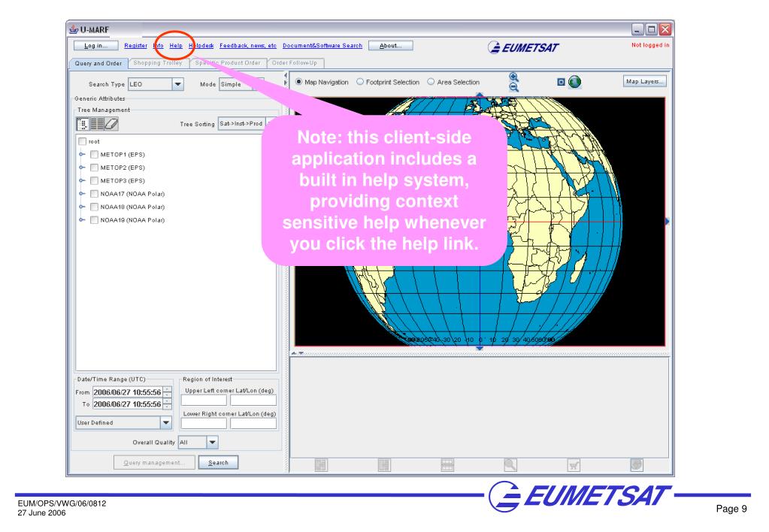Viewport: 769px width, 532px height.
Task: Click the Log in... button
Action: point(96,46)
